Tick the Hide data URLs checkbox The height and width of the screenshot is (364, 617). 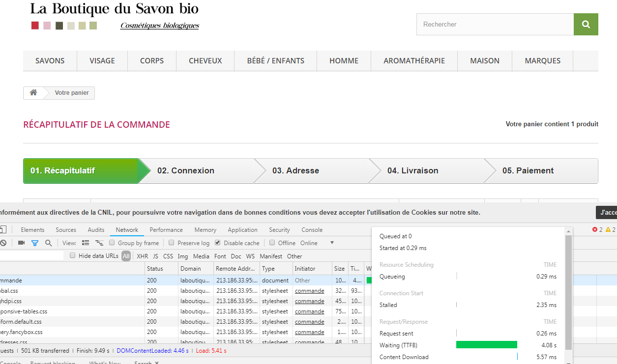click(x=73, y=255)
